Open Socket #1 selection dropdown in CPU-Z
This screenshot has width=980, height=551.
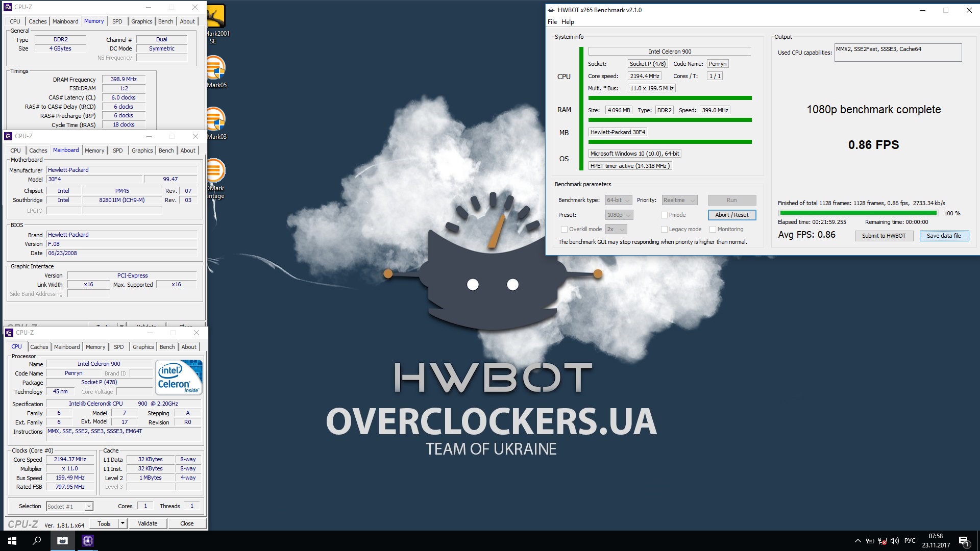(x=69, y=507)
